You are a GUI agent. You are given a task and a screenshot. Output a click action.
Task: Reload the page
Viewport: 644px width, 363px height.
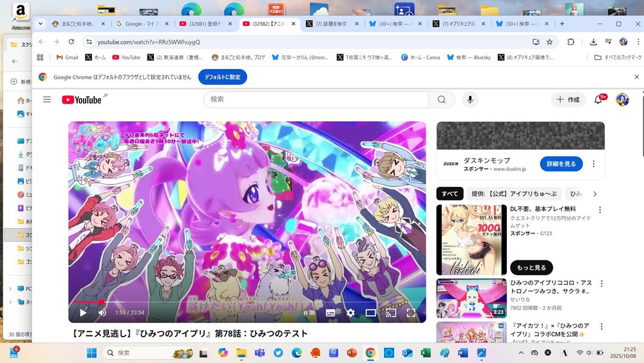71,42
